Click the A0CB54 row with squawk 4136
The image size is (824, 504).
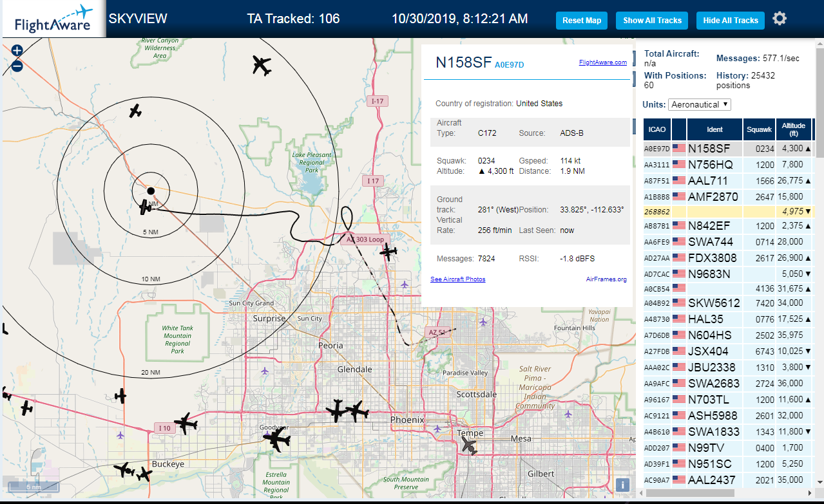[x=729, y=289]
